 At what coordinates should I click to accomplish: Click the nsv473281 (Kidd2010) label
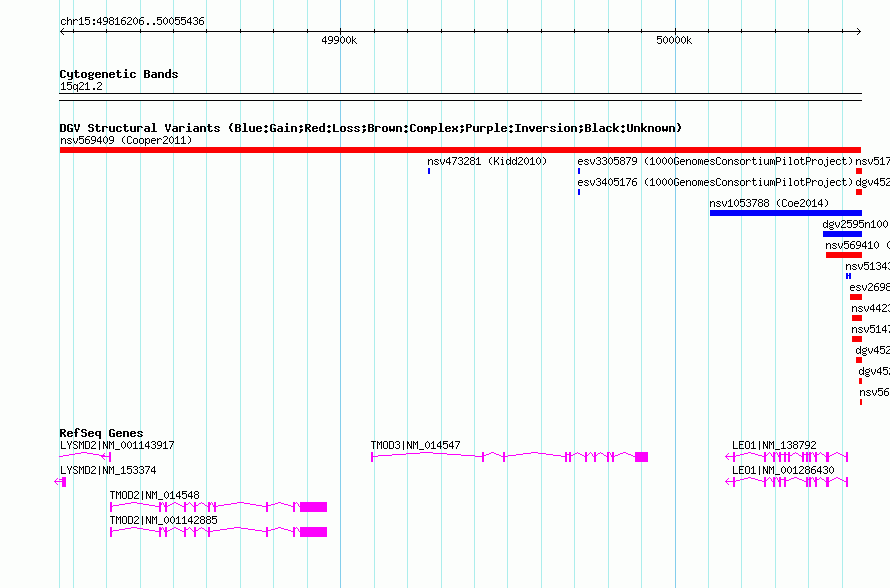[x=487, y=161]
